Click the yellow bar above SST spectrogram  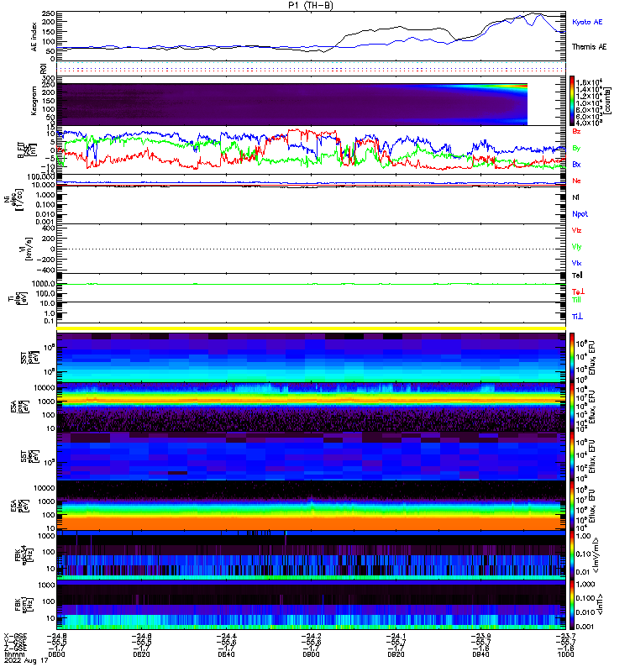pyautogui.click(x=311, y=328)
